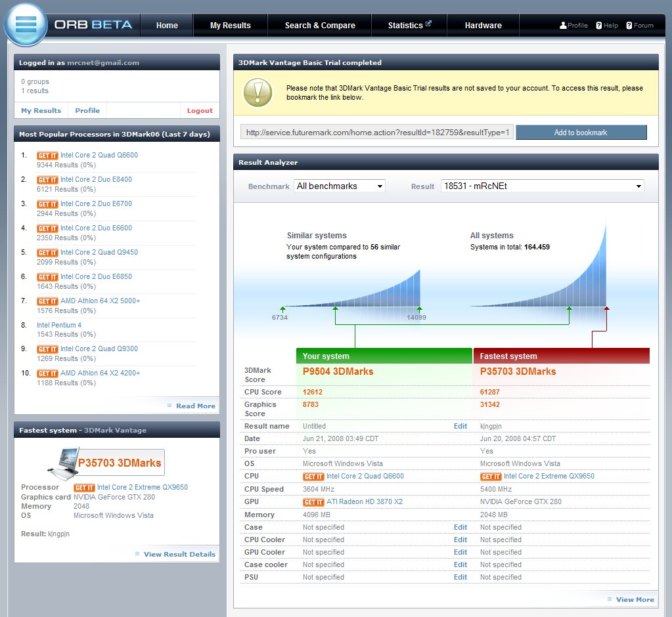Click GET IT badge in Fastest system Processor row
Image resolution: width=672 pixels, height=617 pixels.
tap(84, 488)
